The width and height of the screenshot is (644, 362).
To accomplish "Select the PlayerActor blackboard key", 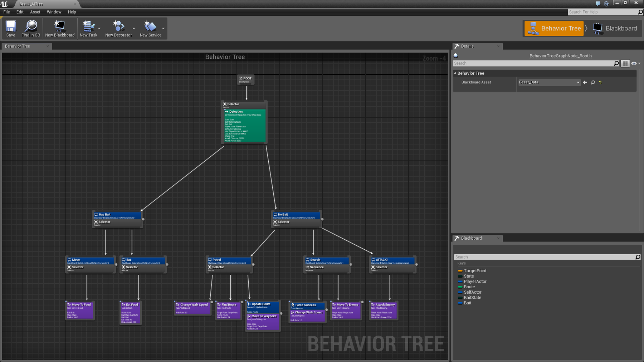I will click(x=475, y=282).
